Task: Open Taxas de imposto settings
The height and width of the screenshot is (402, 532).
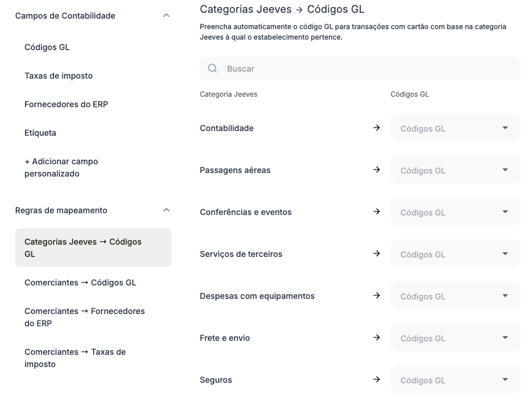Action: point(59,76)
